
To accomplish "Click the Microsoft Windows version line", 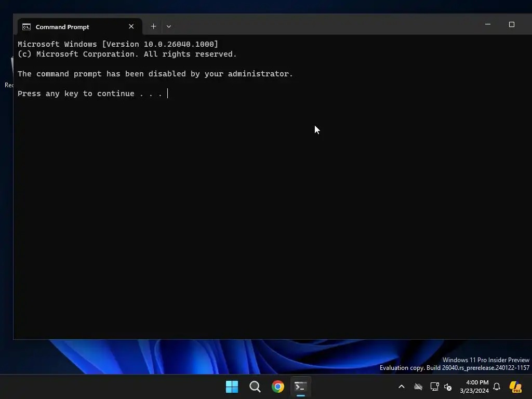I will coord(118,44).
